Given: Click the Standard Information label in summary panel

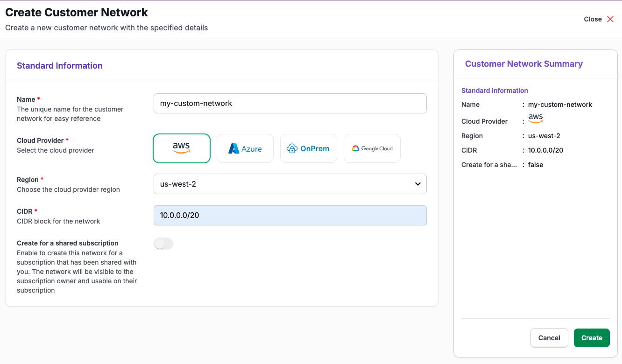Looking at the screenshot, I should (495, 91).
